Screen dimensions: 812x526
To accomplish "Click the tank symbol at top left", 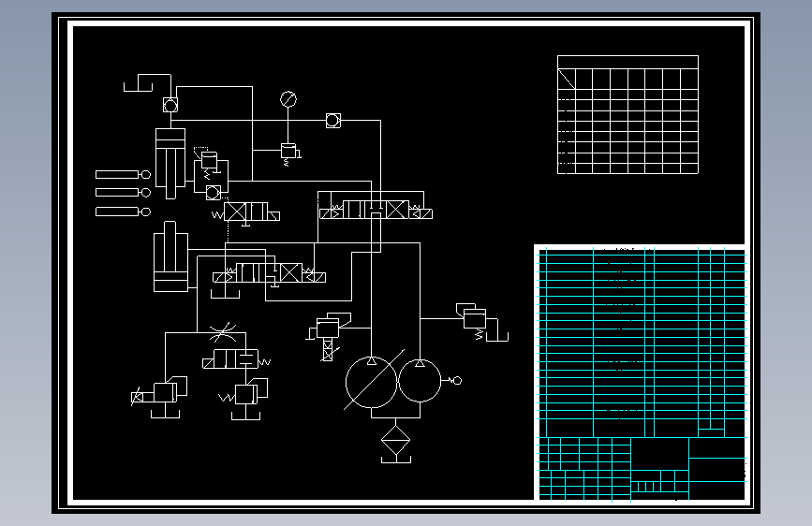I will pyautogui.click(x=139, y=86).
